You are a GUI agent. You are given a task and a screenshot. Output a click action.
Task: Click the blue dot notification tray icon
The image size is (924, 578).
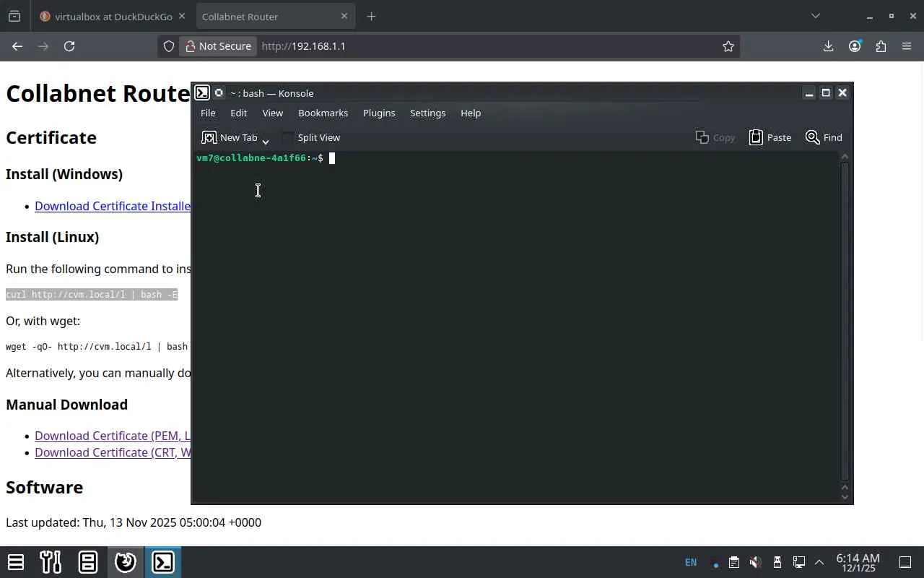pyautogui.click(x=715, y=565)
